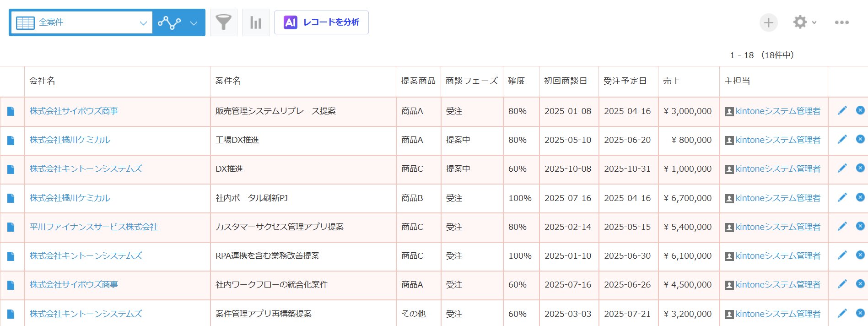Open record details for the DX推進 row
The width and height of the screenshot is (868, 326).
(11, 169)
